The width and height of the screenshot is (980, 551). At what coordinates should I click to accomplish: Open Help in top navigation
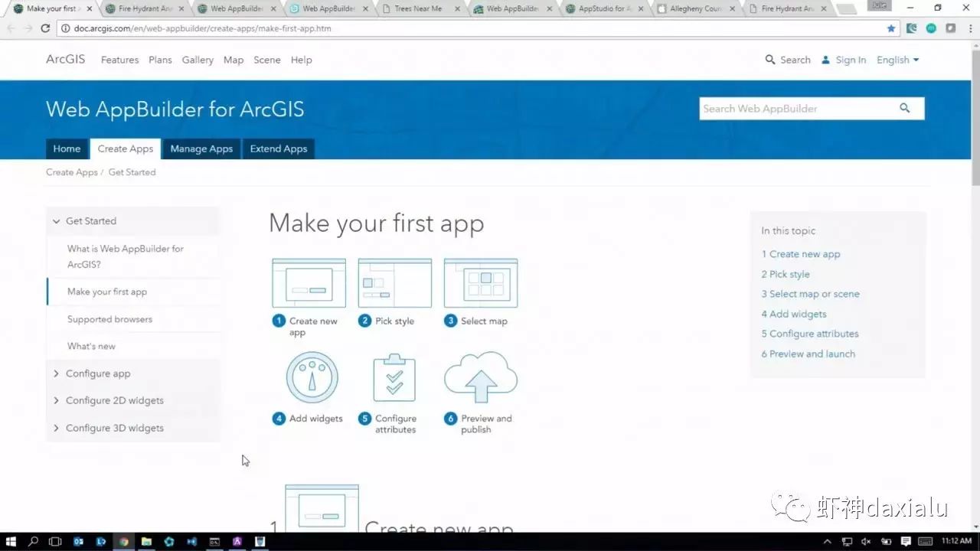pyautogui.click(x=301, y=60)
